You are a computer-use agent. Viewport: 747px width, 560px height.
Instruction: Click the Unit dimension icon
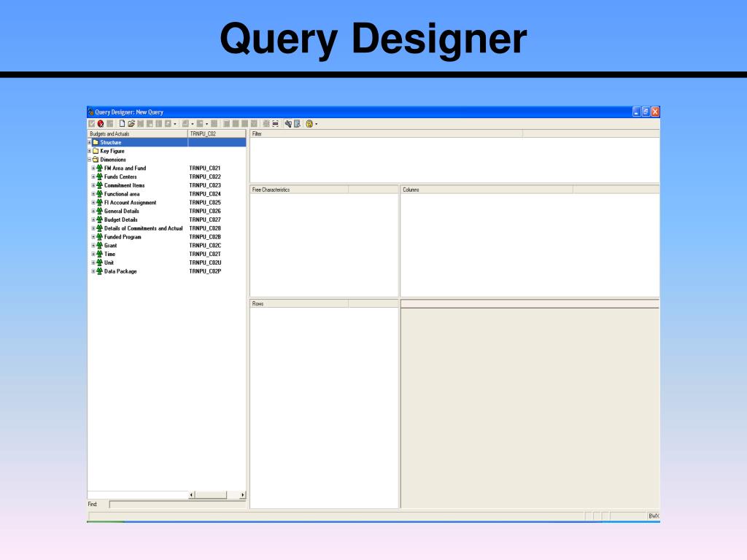(99, 262)
